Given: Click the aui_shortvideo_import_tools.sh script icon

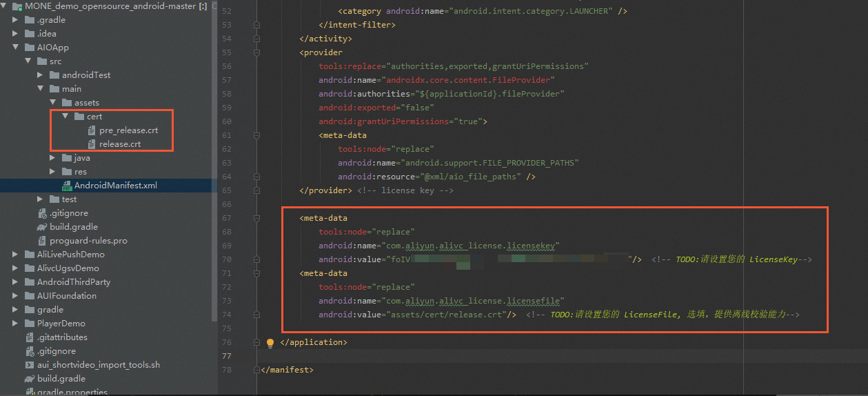Looking at the screenshot, I should [30, 365].
